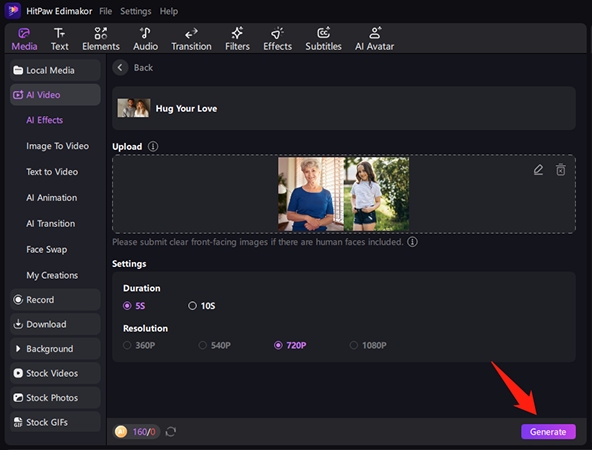Image resolution: width=592 pixels, height=450 pixels.
Task: Open the Effects panel icon
Action: point(278,33)
